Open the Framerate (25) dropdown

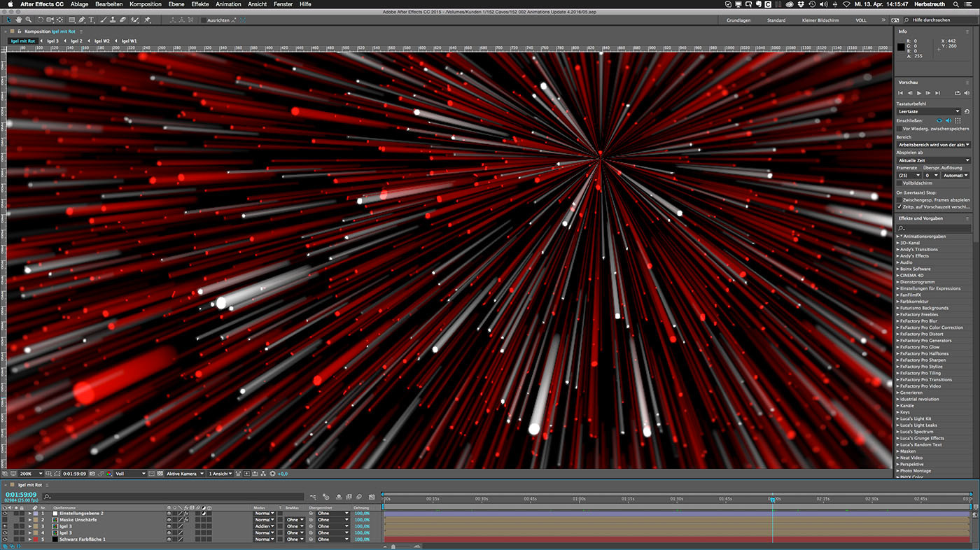tap(909, 175)
